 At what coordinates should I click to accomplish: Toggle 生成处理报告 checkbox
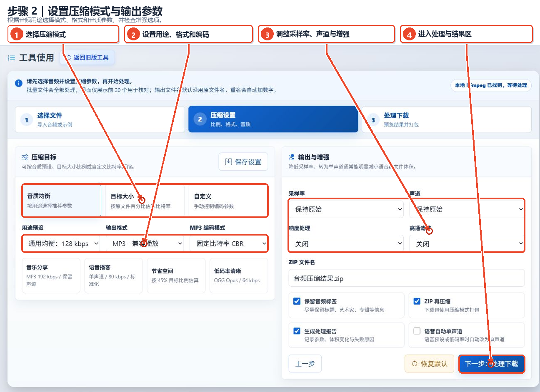[297, 331]
